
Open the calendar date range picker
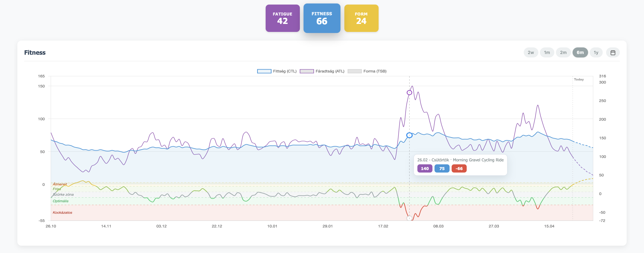pyautogui.click(x=613, y=52)
